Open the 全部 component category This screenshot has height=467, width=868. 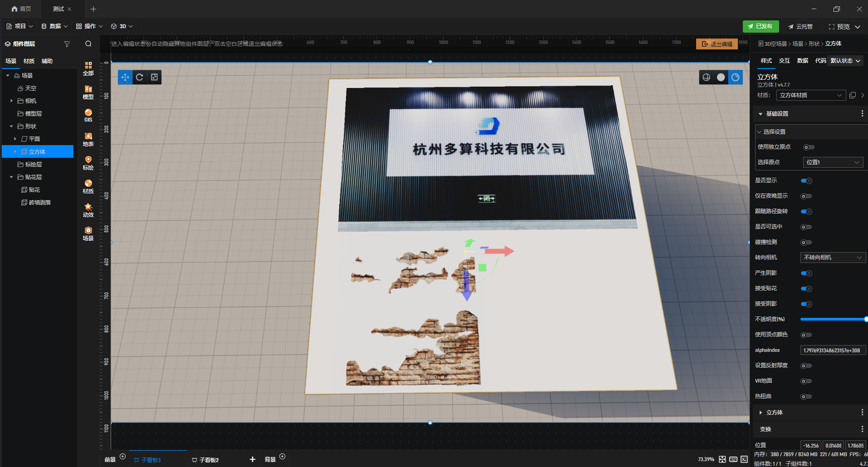(88, 68)
